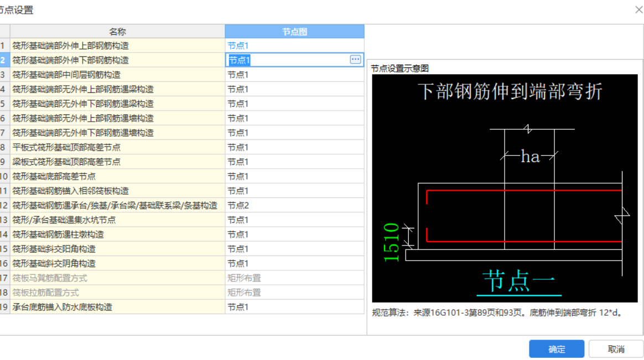Click the 规范算法 description text
The image size is (644, 360).
point(497,313)
